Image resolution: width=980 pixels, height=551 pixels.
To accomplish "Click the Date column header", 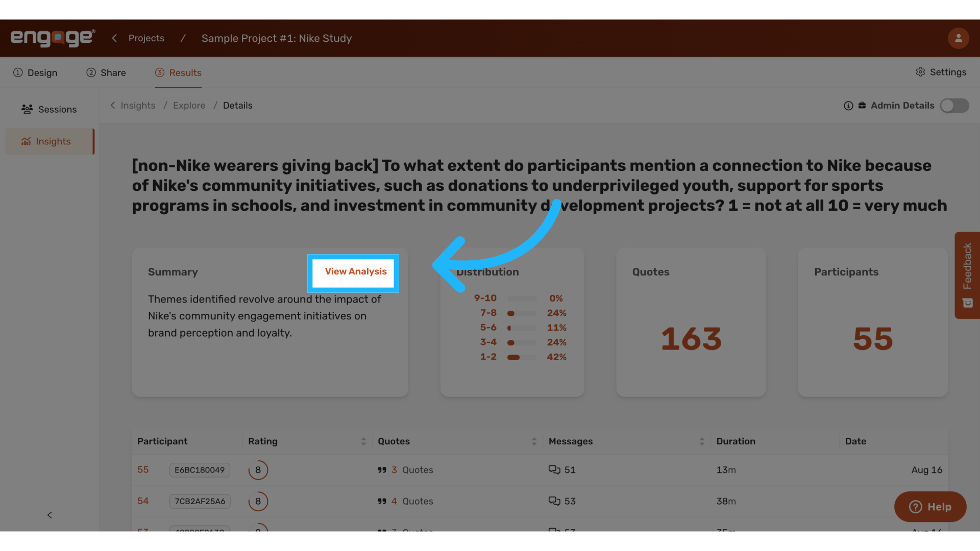I will click(x=855, y=441).
